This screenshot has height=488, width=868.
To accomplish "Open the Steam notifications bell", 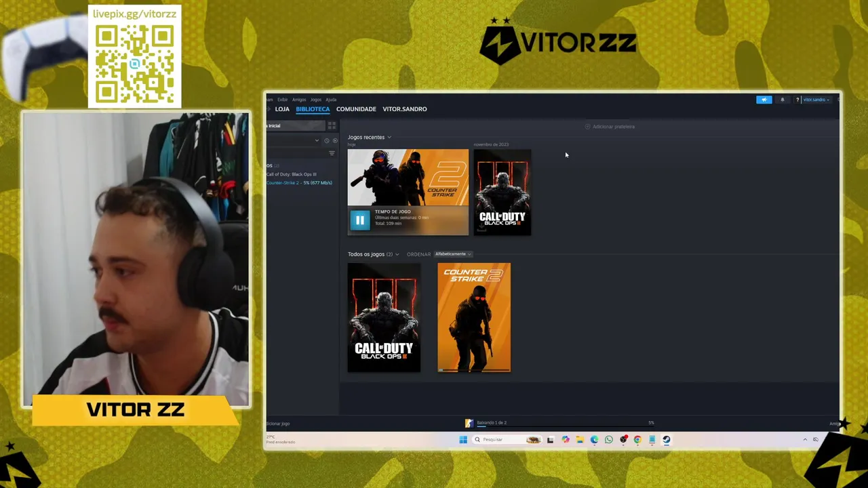I will (x=782, y=100).
